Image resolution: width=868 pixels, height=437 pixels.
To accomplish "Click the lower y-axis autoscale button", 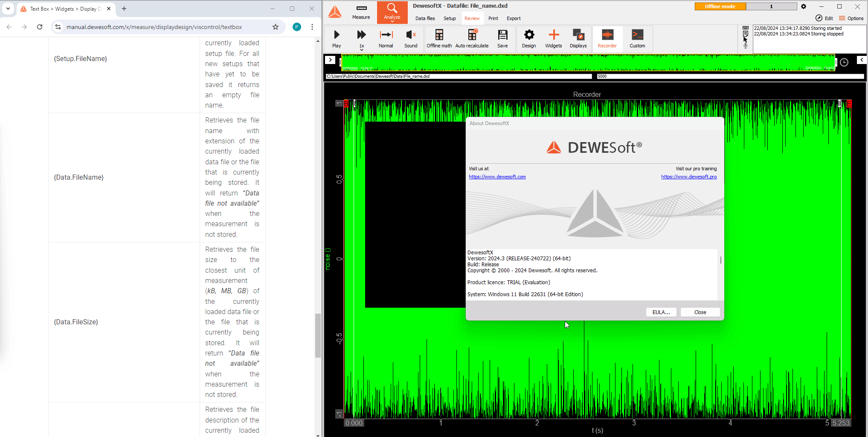I will point(339,414).
